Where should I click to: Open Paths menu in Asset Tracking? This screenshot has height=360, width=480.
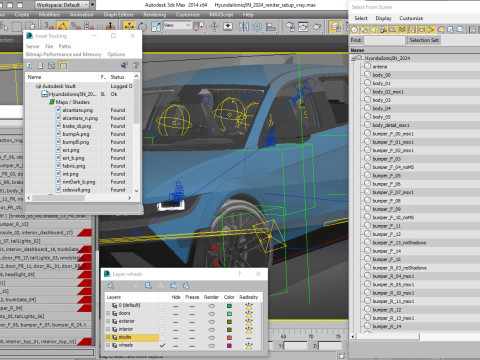pyautogui.click(x=65, y=46)
